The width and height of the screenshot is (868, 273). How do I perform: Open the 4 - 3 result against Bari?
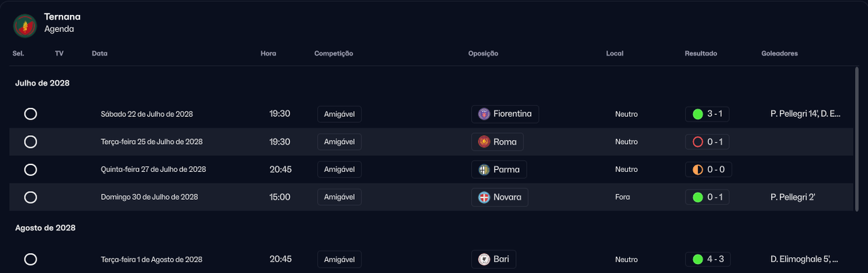coord(716,259)
